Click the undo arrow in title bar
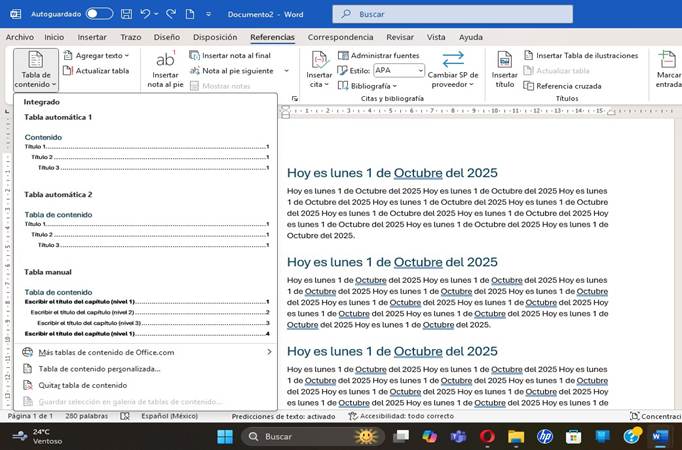Screen dimensions: 682x450 pyautogui.click(x=146, y=14)
